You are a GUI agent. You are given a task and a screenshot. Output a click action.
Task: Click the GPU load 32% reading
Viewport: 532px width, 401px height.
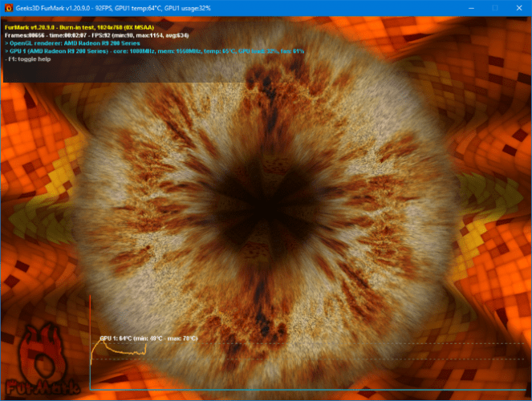[x=258, y=51]
